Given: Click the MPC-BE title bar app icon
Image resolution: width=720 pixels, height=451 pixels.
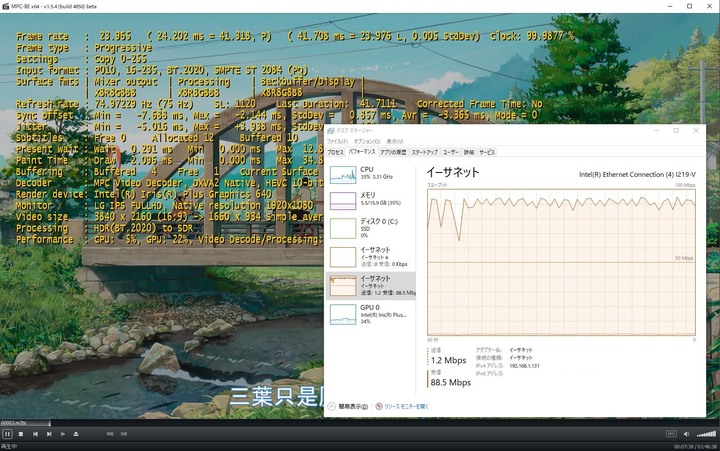Looking at the screenshot, I should click(6, 6).
